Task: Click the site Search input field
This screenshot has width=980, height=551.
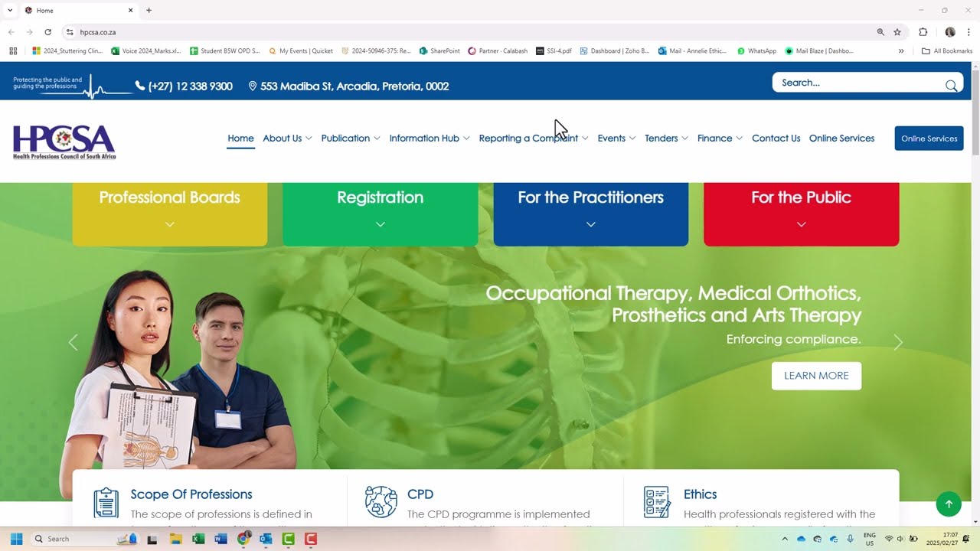Action: (861, 83)
